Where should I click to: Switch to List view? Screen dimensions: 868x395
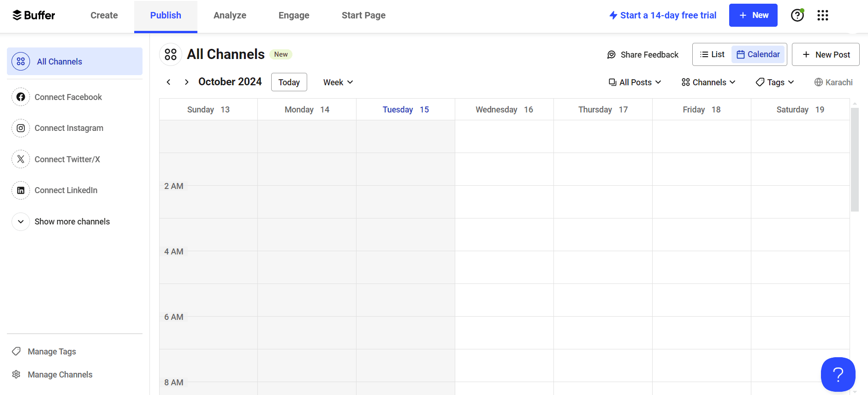click(x=712, y=54)
